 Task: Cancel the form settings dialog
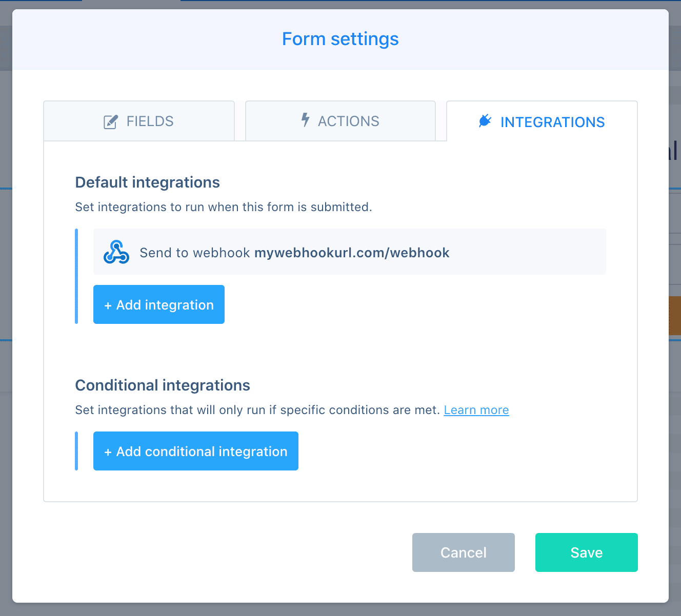point(464,552)
